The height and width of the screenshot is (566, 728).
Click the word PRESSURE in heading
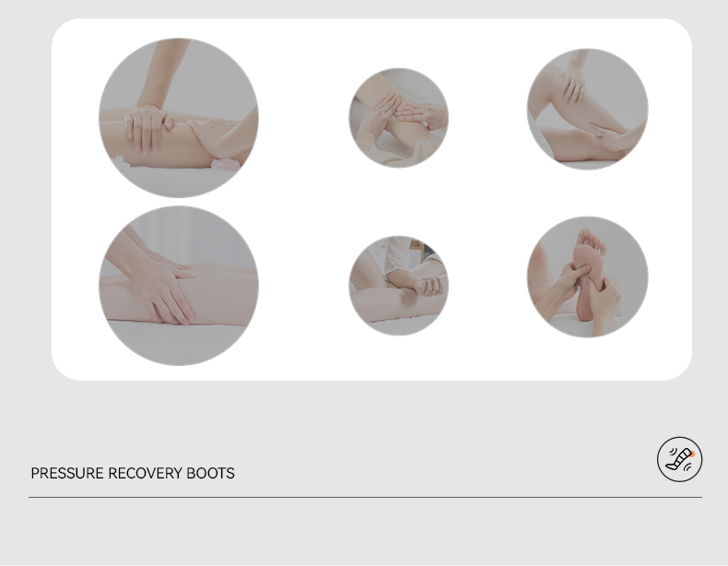67,473
